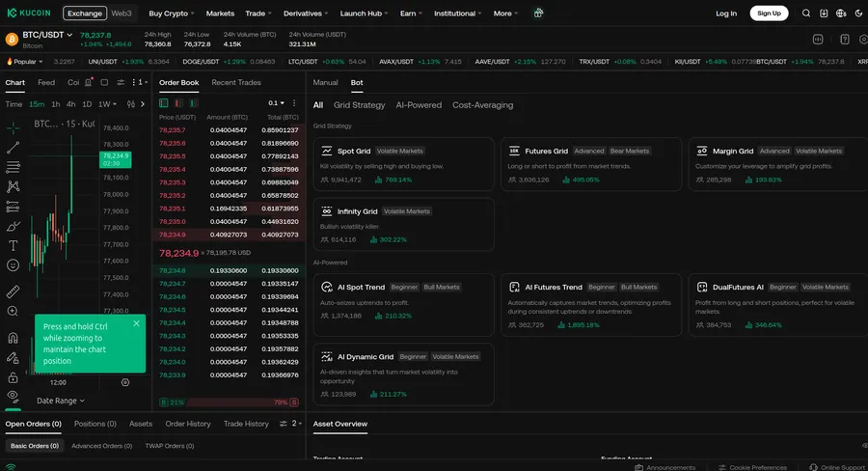This screenshot has height=471, width=868.
Task: Switch to the Manual trading tab
Action: (x=325, y=83)
